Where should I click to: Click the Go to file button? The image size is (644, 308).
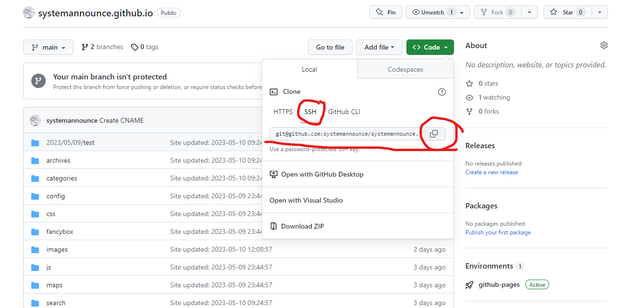pyautogui.click(x=330, y=47)
